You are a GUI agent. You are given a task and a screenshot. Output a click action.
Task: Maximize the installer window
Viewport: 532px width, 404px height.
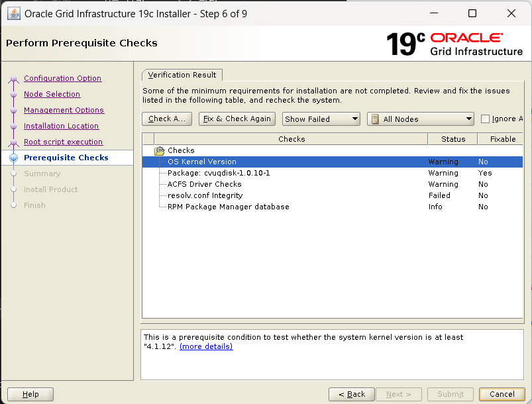472,13
